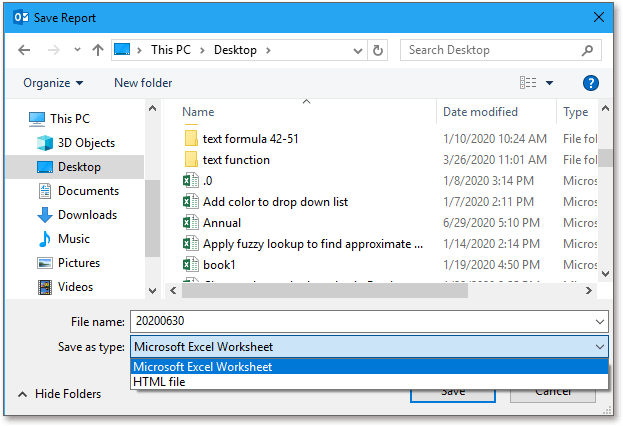Image resolution: width=623 pixels, height=426 pixels.
Task: Click Excel icon beside 'book1'
Action: tap(191, 265)
